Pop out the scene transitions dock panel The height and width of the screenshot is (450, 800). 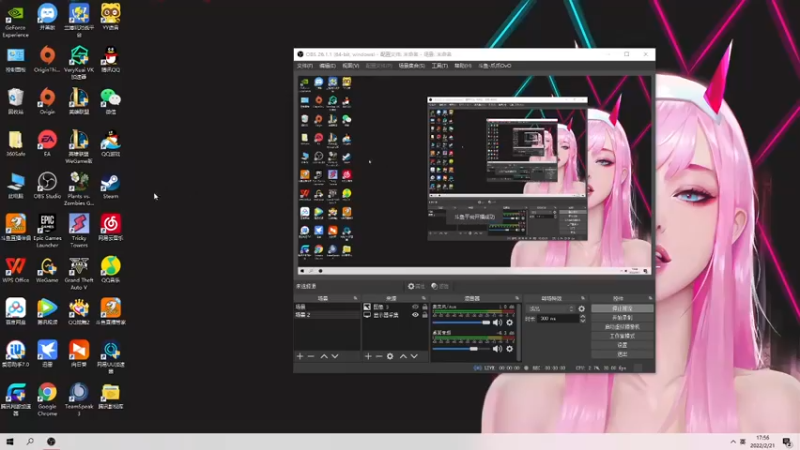(x=583, y=298)
